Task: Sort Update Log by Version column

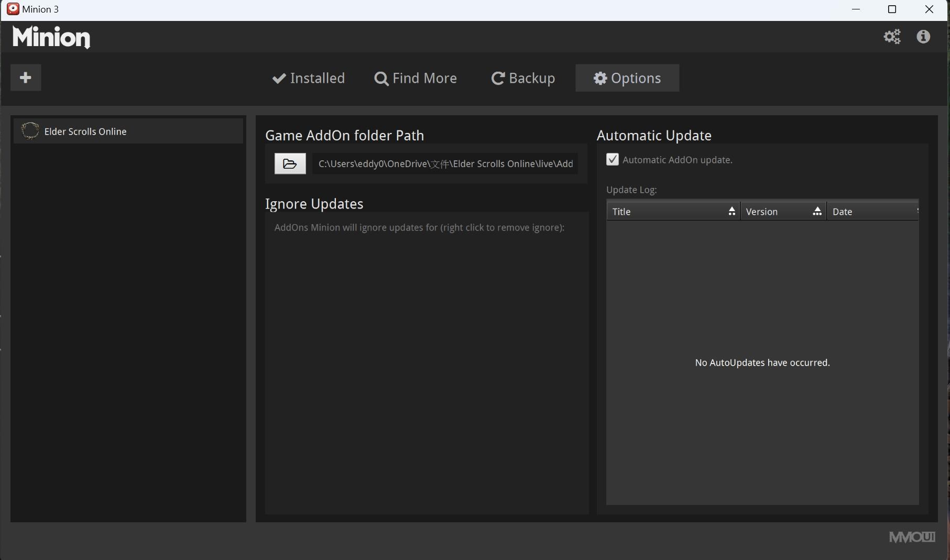Action: point(783,212)
